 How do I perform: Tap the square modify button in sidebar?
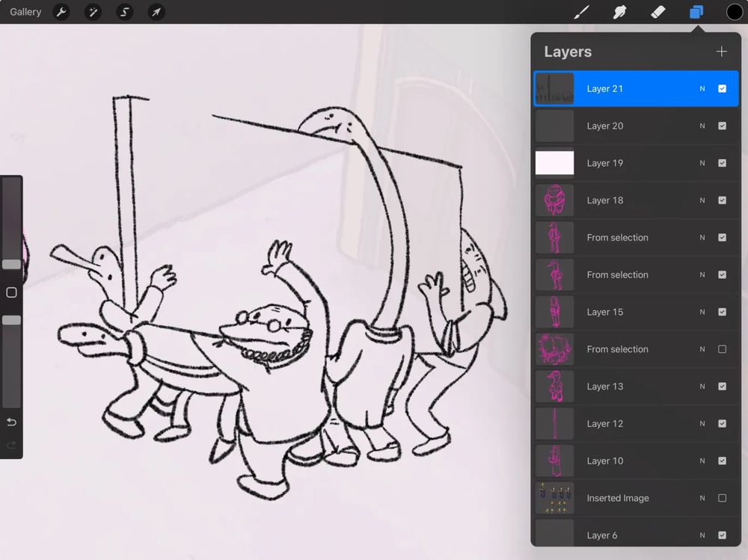(11, 292)
